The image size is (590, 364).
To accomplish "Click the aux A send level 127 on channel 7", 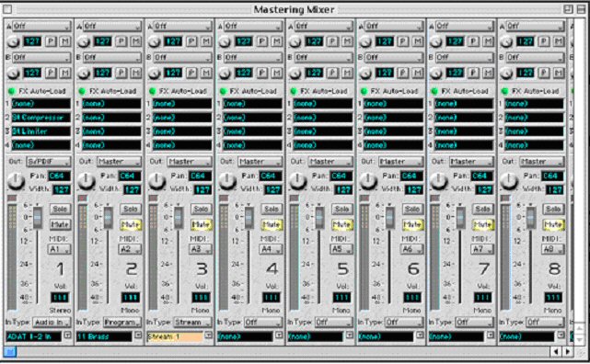I will (x=455, y=41).
